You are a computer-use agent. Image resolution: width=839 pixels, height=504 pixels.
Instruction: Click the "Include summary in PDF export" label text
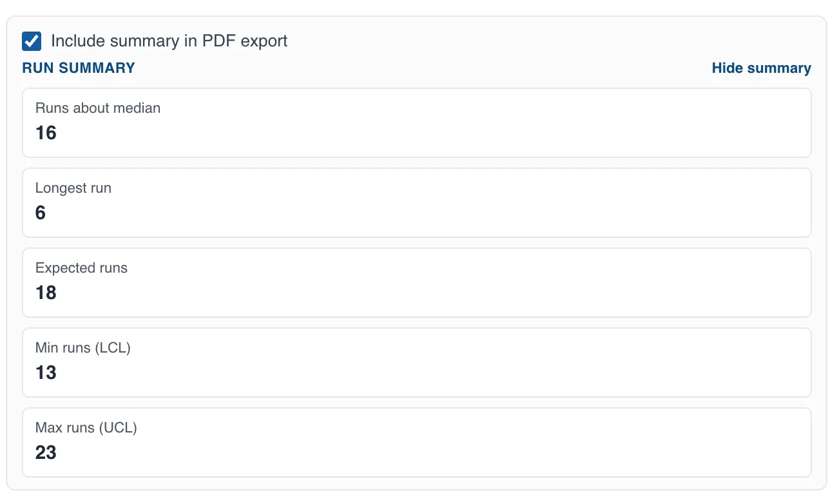169,41
